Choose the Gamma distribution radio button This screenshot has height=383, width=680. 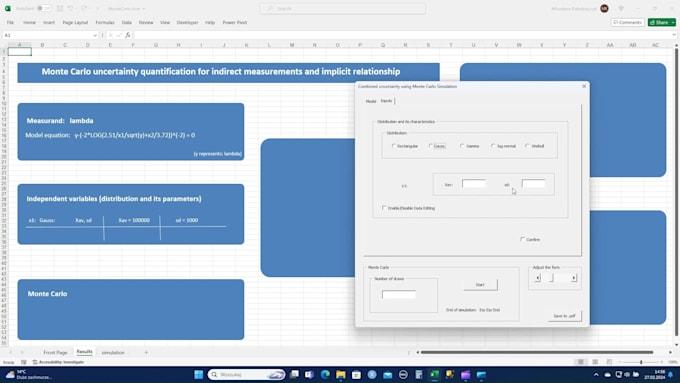pos(470,146)
